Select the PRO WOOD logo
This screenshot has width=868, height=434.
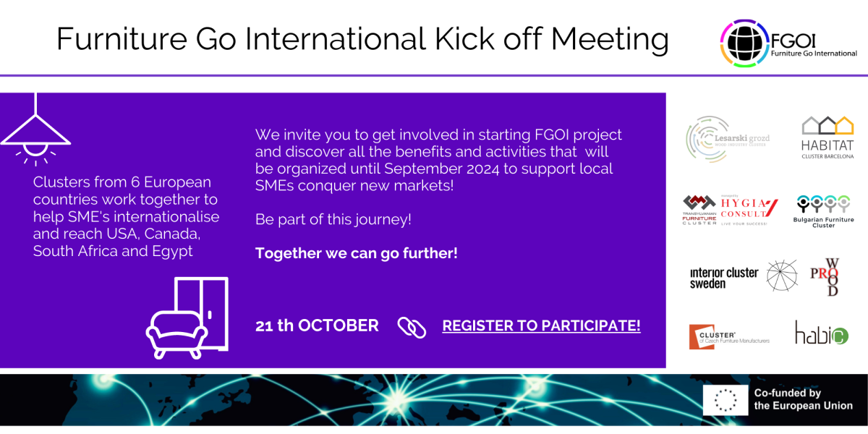coord(826,277)
